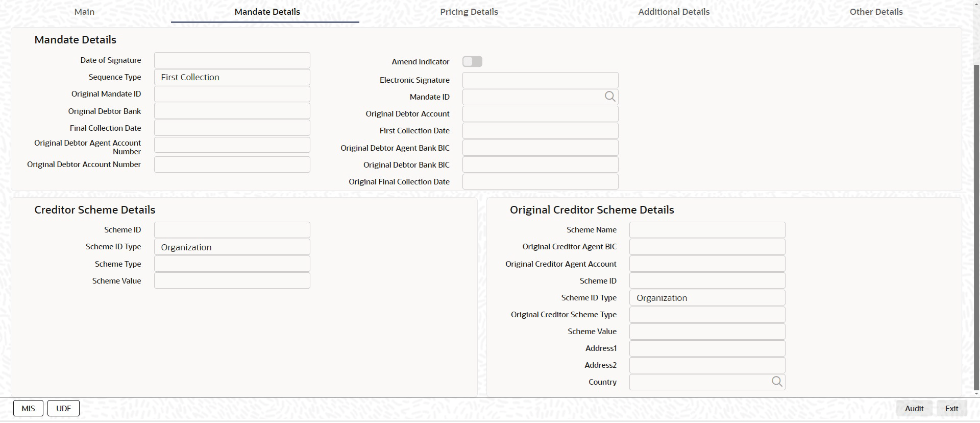Click Scheme ID field in Creditor Scheme Details

(x=232, y=230)
